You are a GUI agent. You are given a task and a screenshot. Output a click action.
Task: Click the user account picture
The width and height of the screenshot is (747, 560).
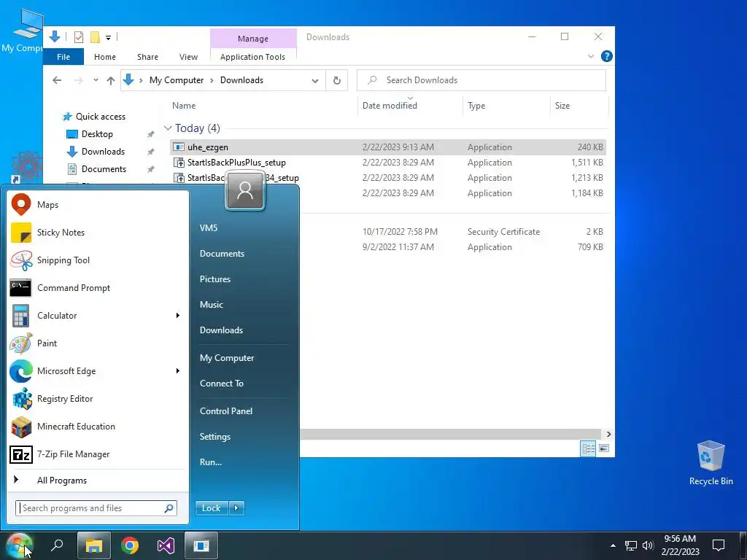coord(245,190)
